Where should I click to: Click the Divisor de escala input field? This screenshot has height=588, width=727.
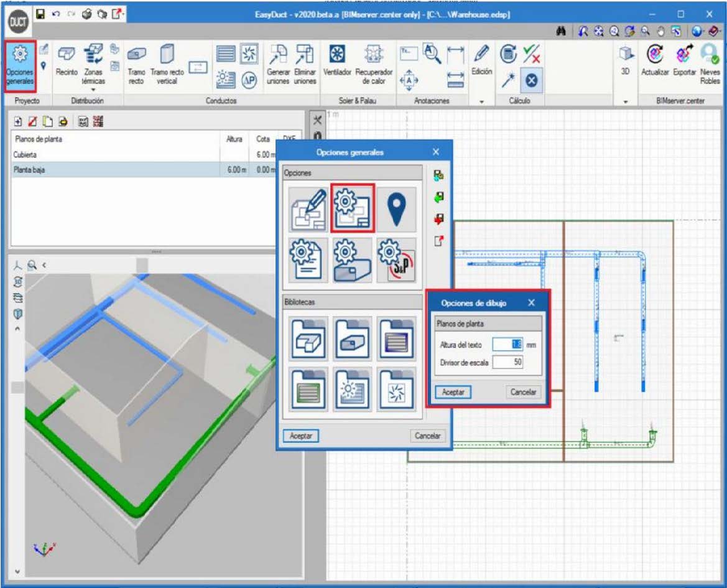pos(508,361)
